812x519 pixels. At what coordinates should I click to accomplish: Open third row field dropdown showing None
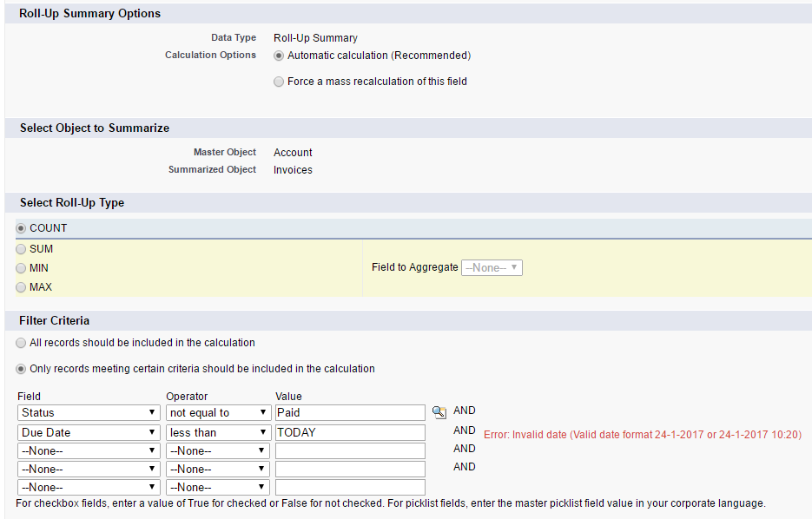pyautogui.click(x=89, y=451)
